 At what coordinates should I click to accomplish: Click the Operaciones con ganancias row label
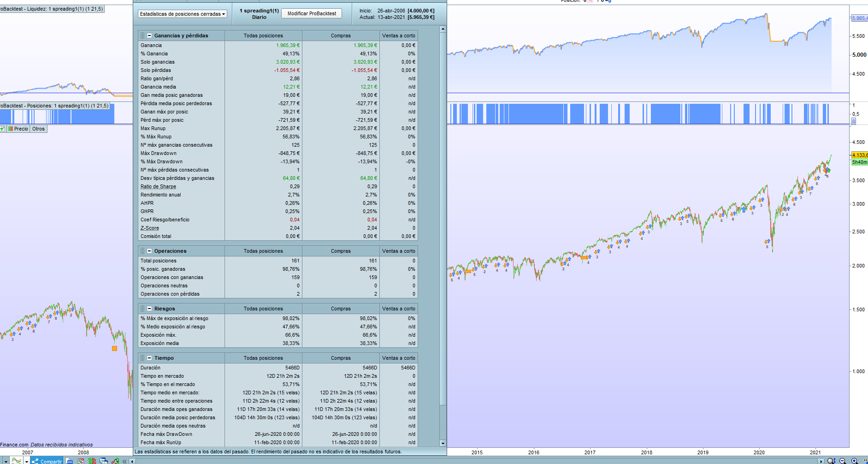tap(172, 277)
